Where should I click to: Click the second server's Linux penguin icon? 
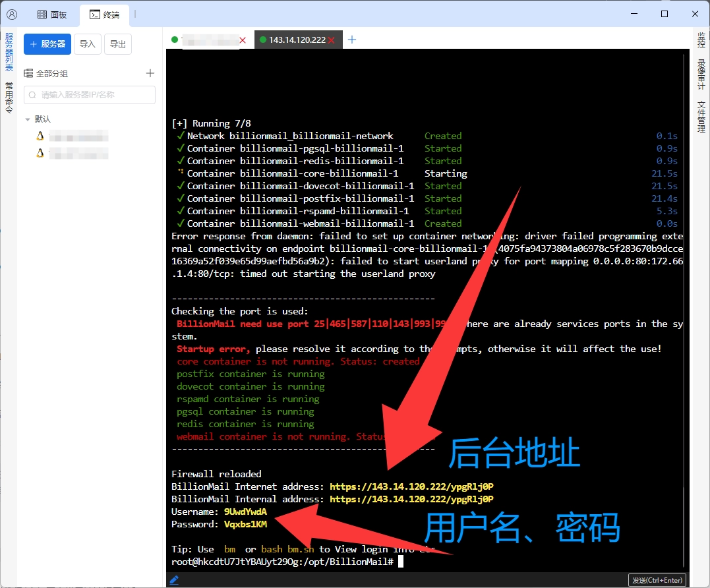[x=40, y=154]
